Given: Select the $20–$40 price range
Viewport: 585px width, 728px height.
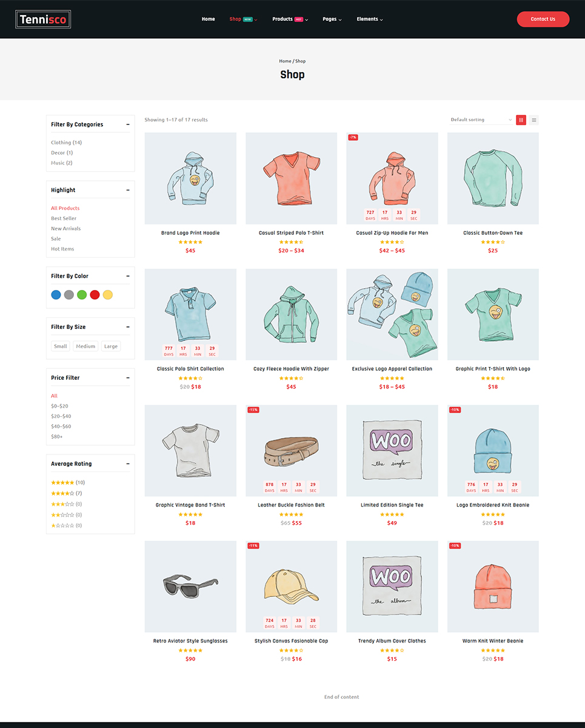Looking at the screenshot, I should (61, 416).
